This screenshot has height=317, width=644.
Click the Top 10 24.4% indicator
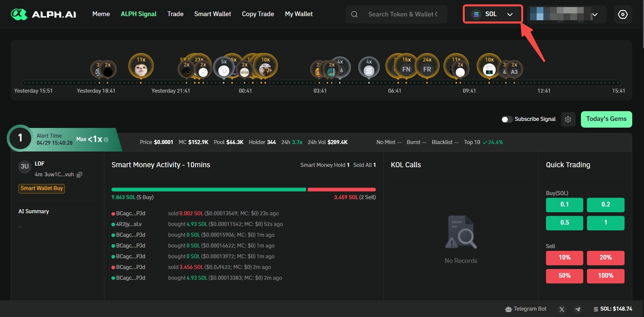(x=483, y=142)
